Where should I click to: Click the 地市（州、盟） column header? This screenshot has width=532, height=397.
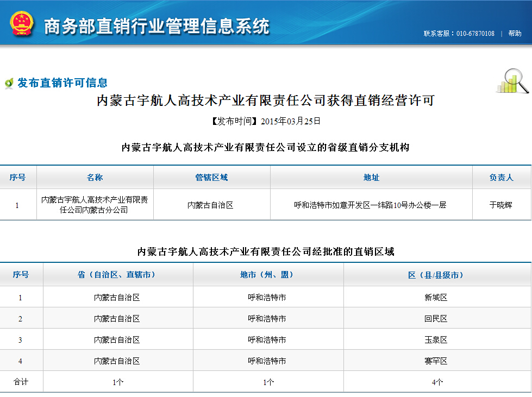[267, 275]
